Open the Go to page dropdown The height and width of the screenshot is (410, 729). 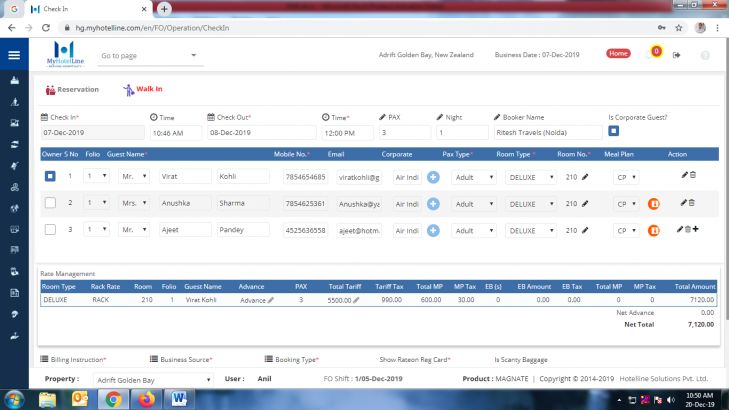150,56
